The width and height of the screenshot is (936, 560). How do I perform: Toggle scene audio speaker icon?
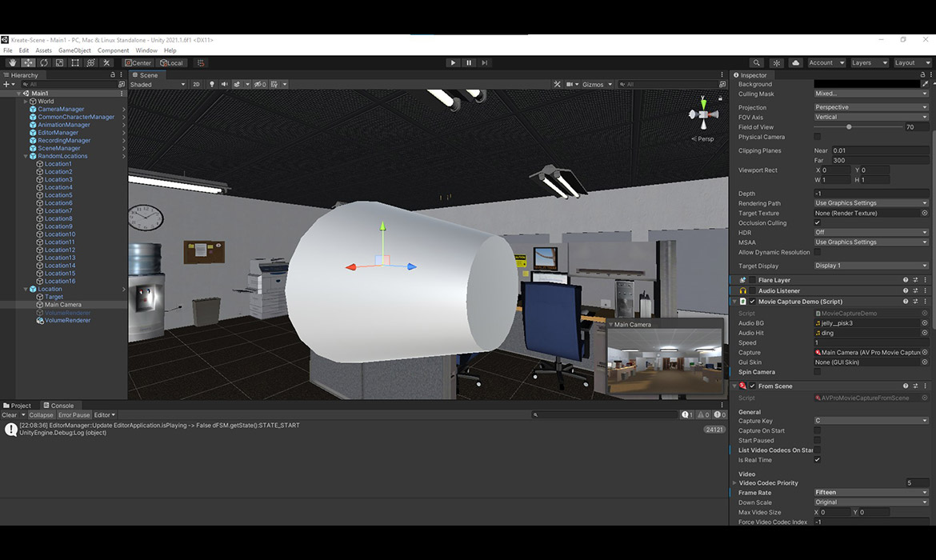225,84
